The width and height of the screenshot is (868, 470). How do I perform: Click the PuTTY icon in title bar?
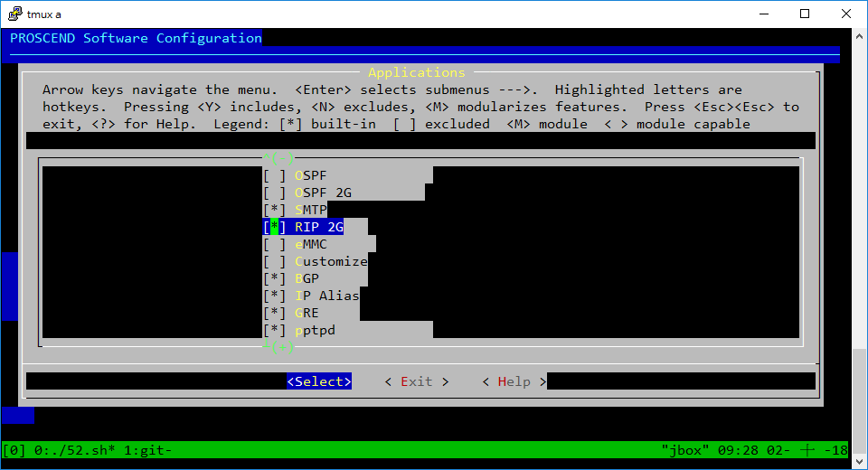tap(15, 14)
